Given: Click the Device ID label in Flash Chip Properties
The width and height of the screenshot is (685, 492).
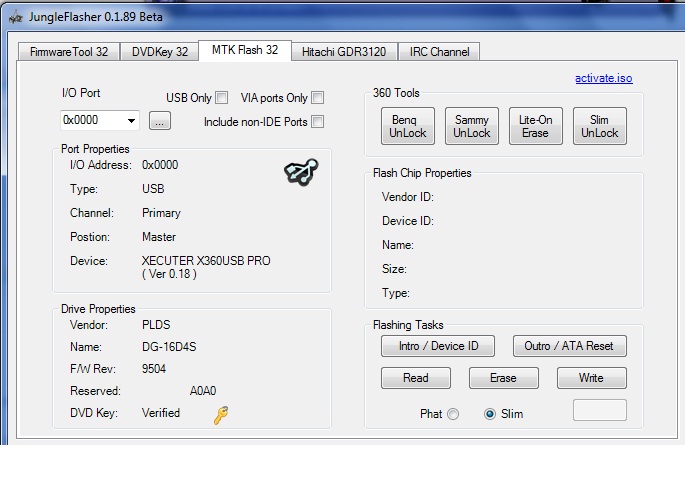Looking at the screenshot, I should (408, 221).
